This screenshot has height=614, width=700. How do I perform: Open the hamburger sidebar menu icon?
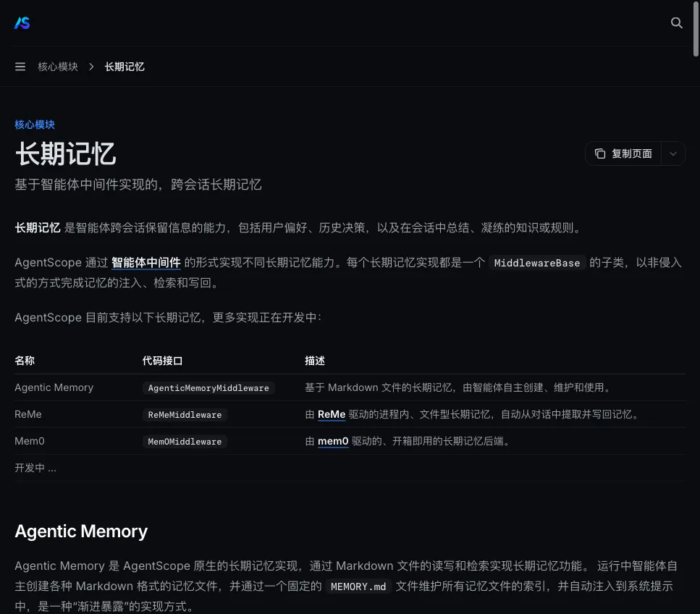click(20, 67)
